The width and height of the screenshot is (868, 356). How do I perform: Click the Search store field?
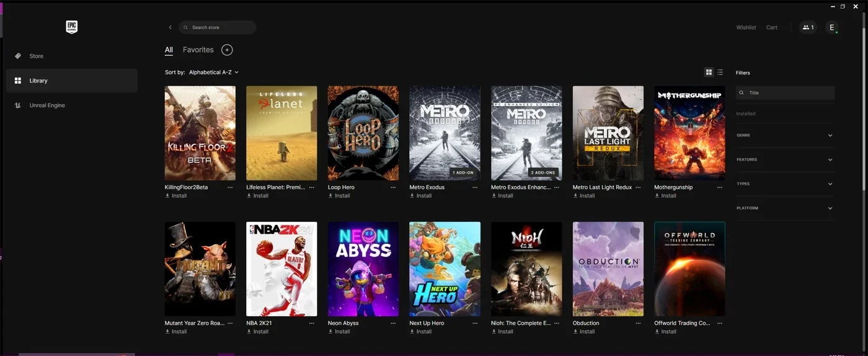click(218, 27)
